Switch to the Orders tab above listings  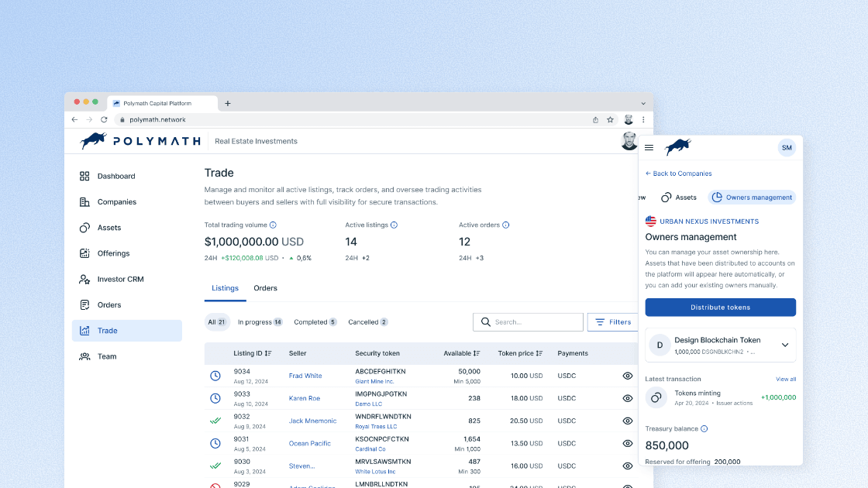[x=265, y=288]
